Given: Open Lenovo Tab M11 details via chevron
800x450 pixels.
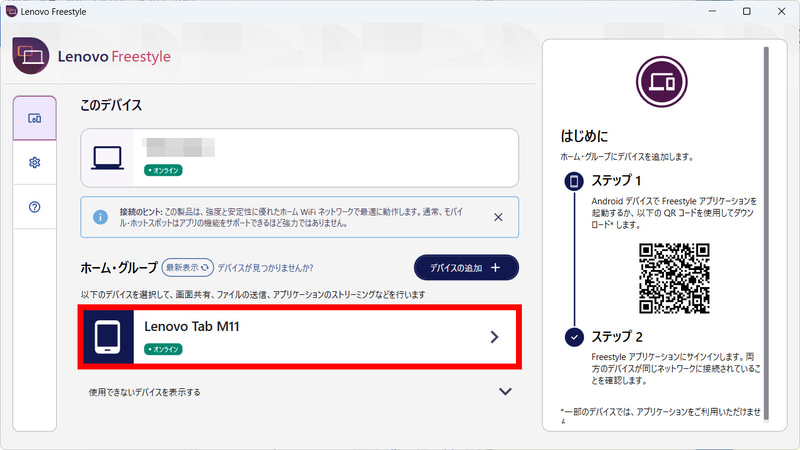Looking at the screenshot, I should pyautogui.click(x=494, y=337).
